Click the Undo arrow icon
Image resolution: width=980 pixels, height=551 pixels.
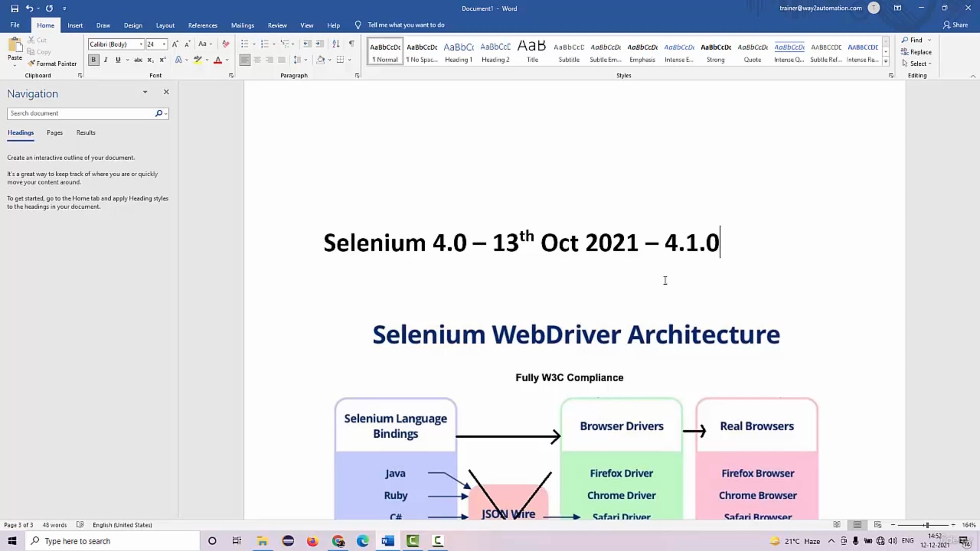(30, 8)
